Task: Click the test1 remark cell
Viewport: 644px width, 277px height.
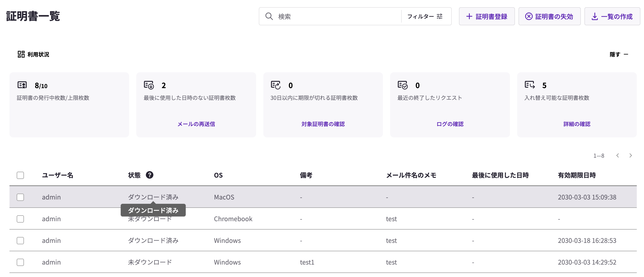Action: coord(307,262)
